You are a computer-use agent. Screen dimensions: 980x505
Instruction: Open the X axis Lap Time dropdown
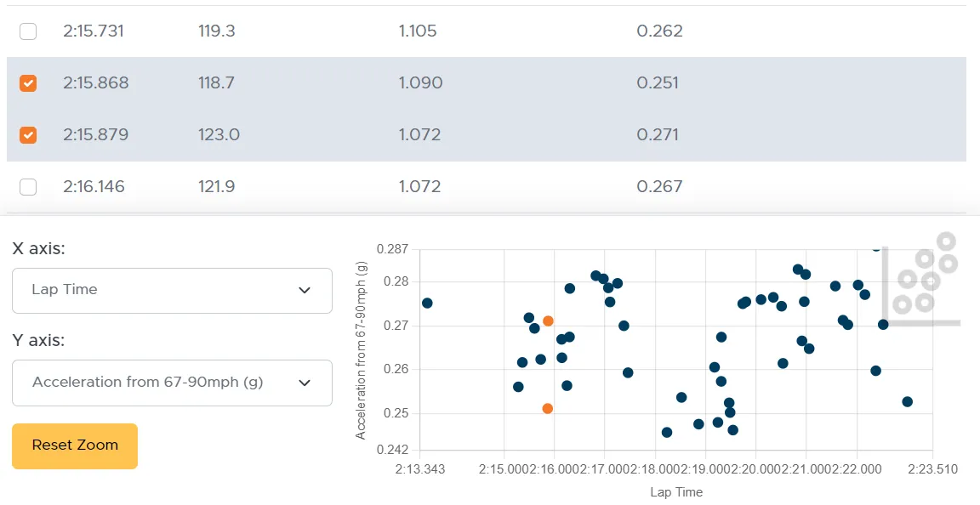tap(172, 290)
